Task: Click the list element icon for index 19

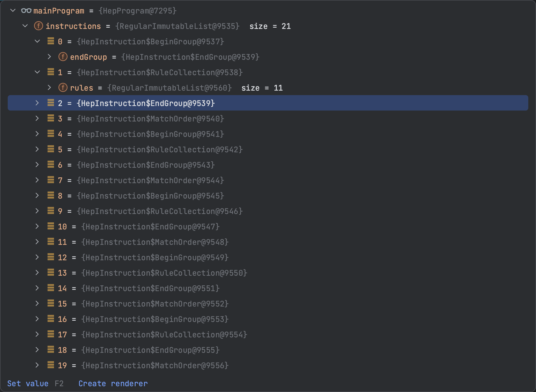Action: 51,365
